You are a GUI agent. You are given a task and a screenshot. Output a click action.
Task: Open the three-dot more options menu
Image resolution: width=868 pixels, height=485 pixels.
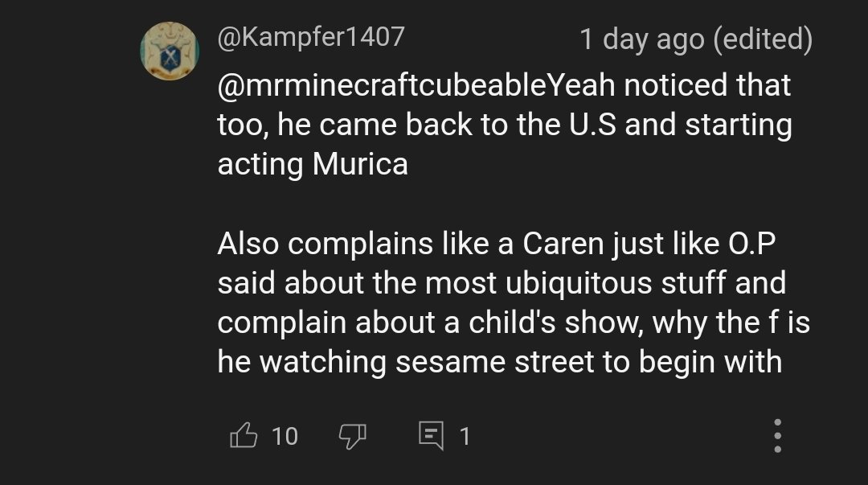[x=778, y=436]
